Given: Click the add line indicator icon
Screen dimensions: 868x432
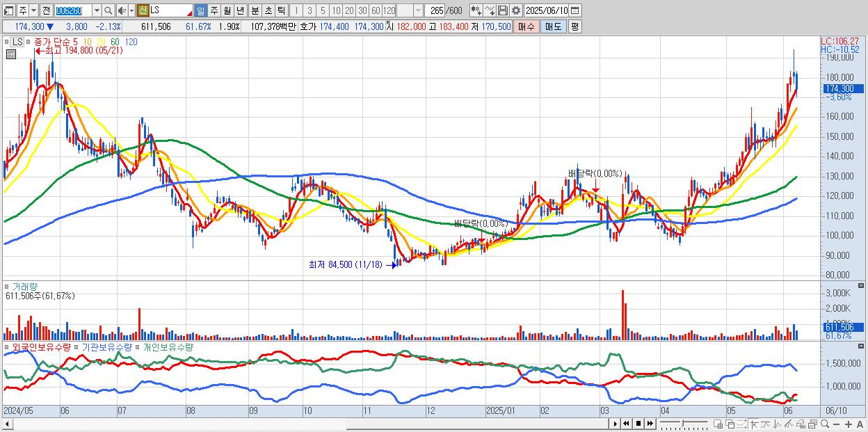Looking at the screenshot, I should (490, 11).
